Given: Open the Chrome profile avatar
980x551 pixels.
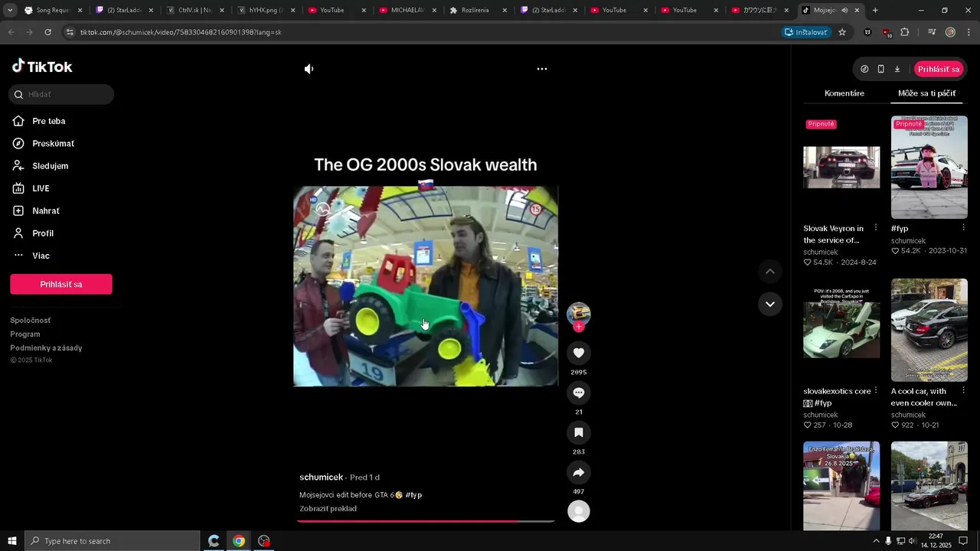Looking at the screenshot, I should (950, 32).
